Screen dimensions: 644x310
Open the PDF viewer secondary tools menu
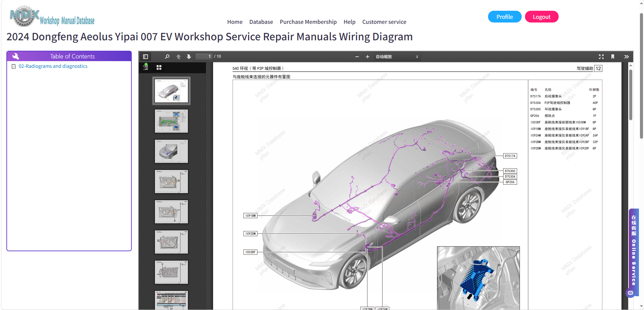point(627,57)
